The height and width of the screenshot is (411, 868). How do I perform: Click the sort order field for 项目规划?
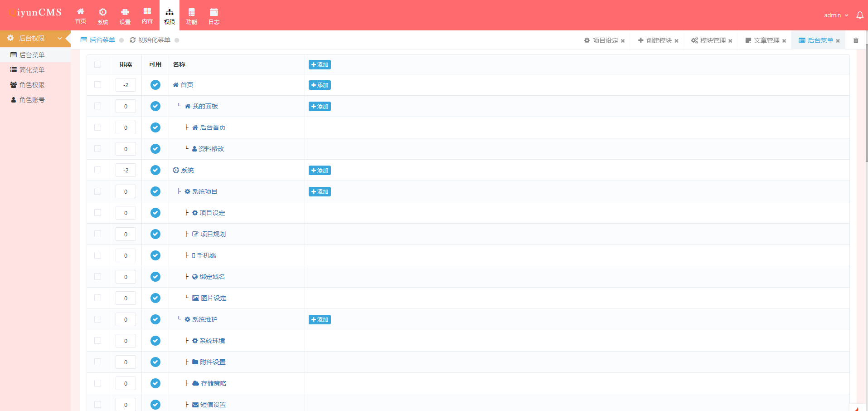pyautogui.click(x=126, y=234)
